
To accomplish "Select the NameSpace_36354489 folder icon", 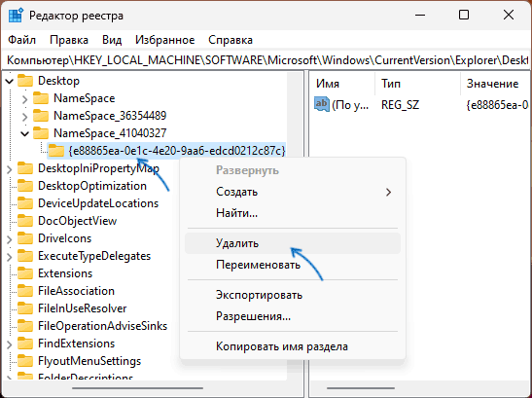I will [41, 116].
